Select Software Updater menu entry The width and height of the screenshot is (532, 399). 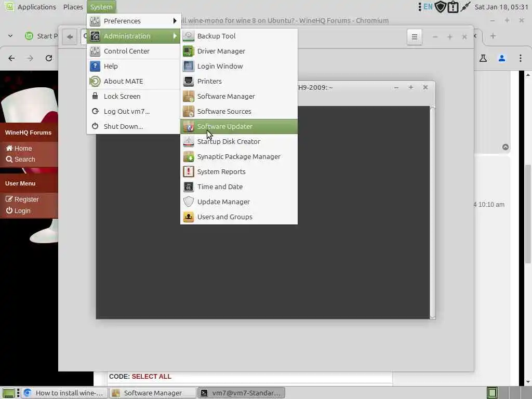tap(239, 127)
